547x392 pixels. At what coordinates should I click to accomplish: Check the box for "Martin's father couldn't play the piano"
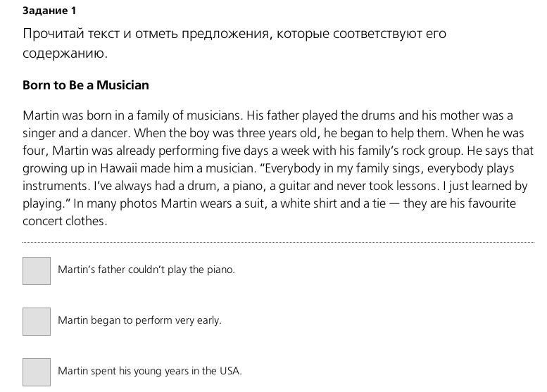click(37, 271)
